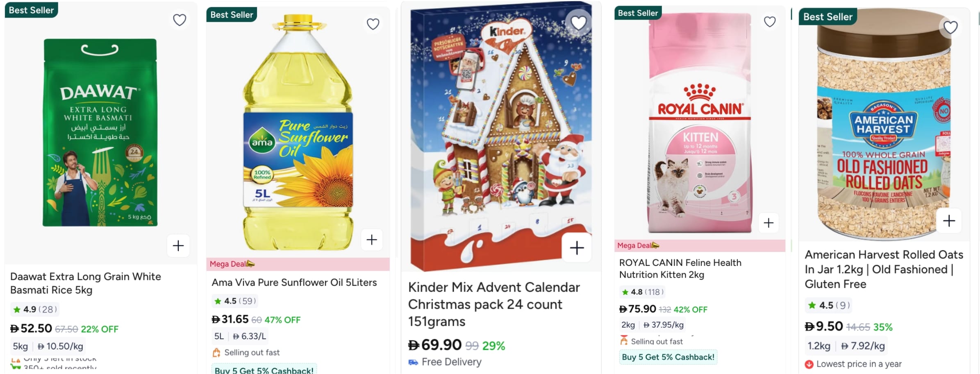The width and height of the screenshot is (980, 374).
Task: Add Kinder Advent Calendar to cart
Action: 577,247
